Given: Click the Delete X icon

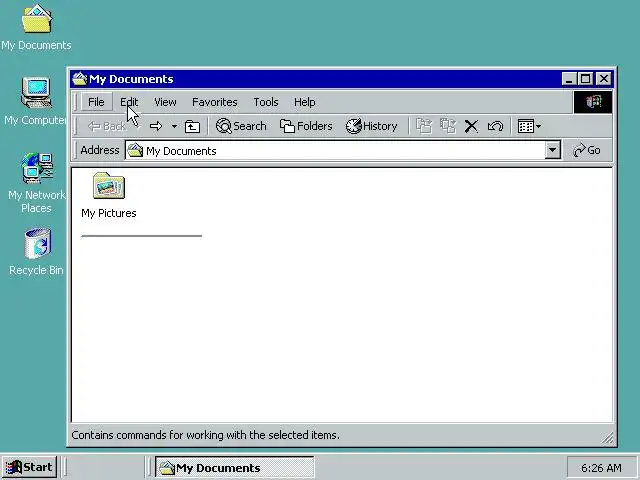Looking at the screenshot, I should pyautogui.click(x=471, y=126).
